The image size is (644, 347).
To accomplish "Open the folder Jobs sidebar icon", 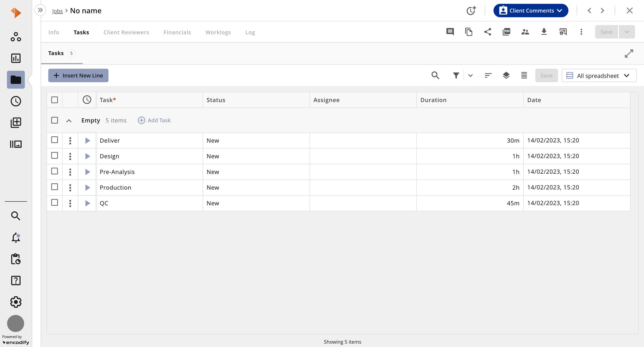I will tap(16, 80).
